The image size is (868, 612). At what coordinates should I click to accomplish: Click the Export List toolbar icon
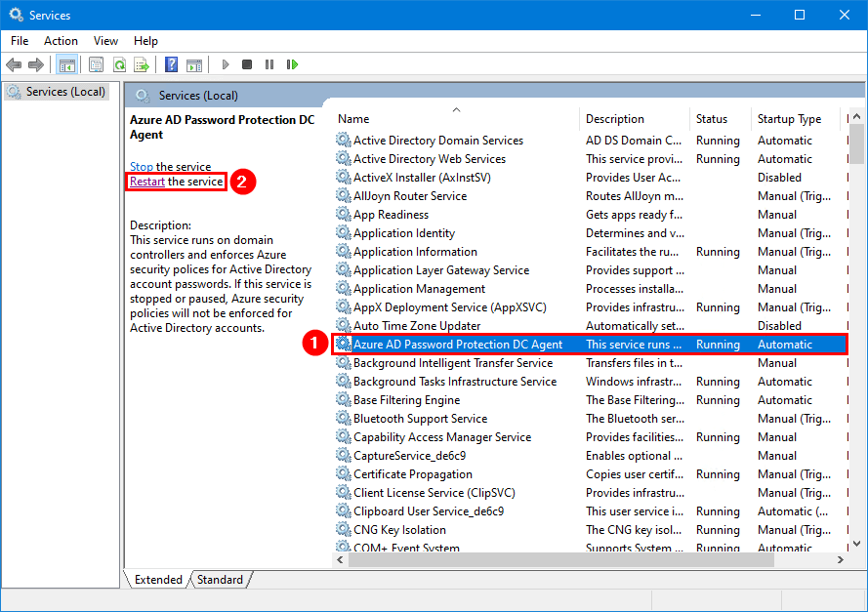142,64
